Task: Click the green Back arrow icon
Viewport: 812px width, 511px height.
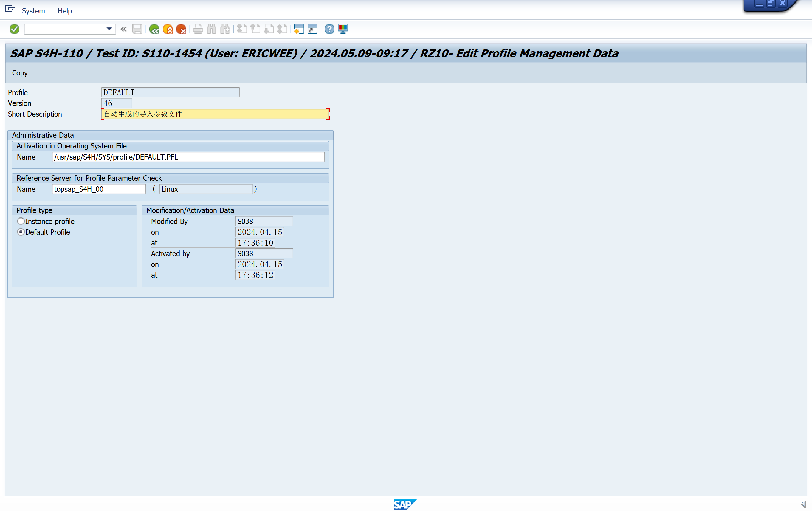Action: pos(154,29)
